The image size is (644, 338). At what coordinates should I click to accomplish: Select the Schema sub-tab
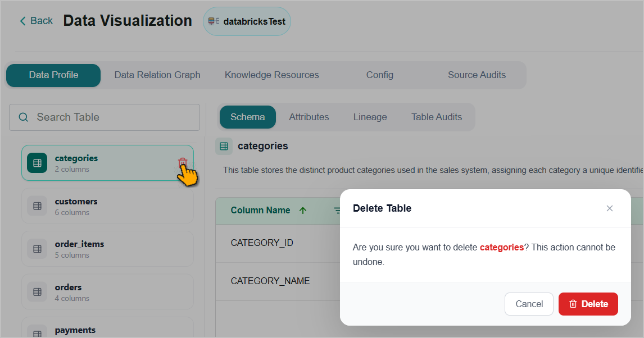(248, 117)
